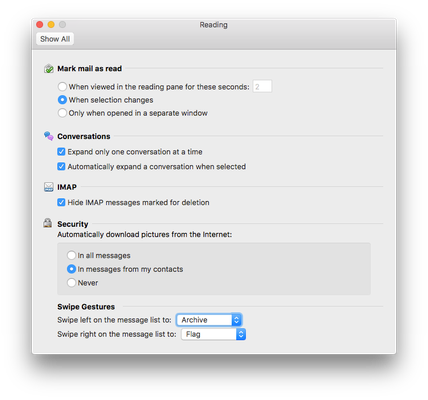Click the Mark mail as read envelope icon

pyautogui.click(x=49, y=69)
